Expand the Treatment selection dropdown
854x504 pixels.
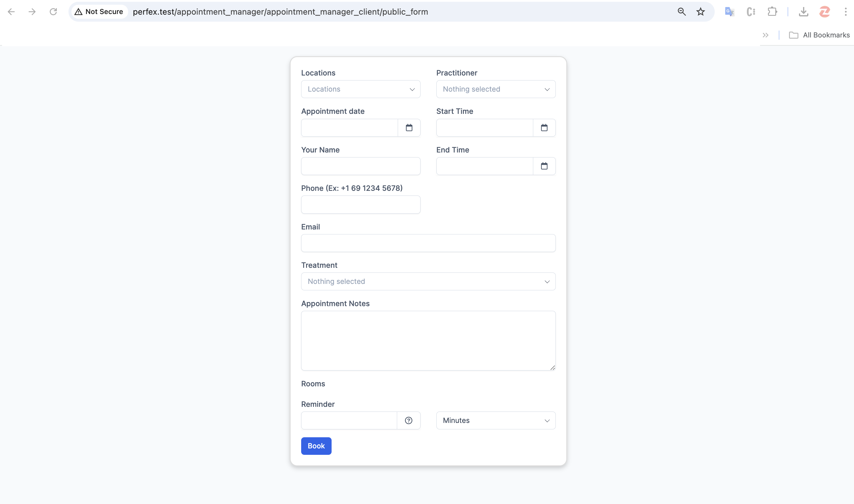[428, 281]
